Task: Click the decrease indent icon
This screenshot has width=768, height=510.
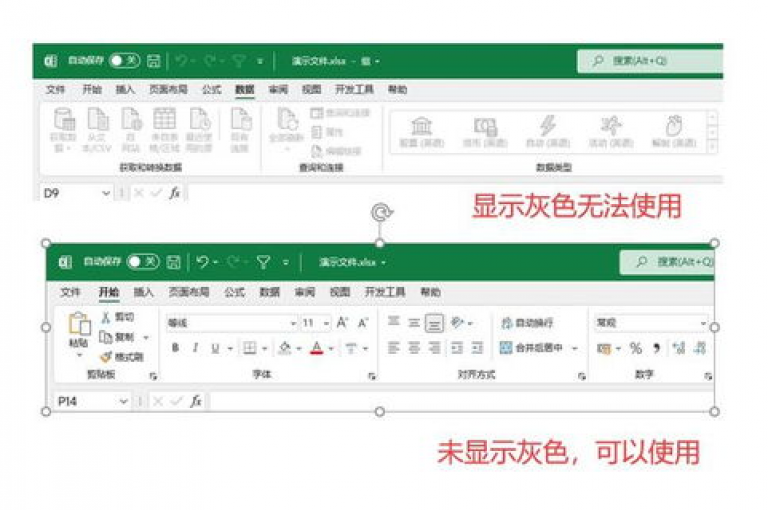Action: tap(457, 348)
